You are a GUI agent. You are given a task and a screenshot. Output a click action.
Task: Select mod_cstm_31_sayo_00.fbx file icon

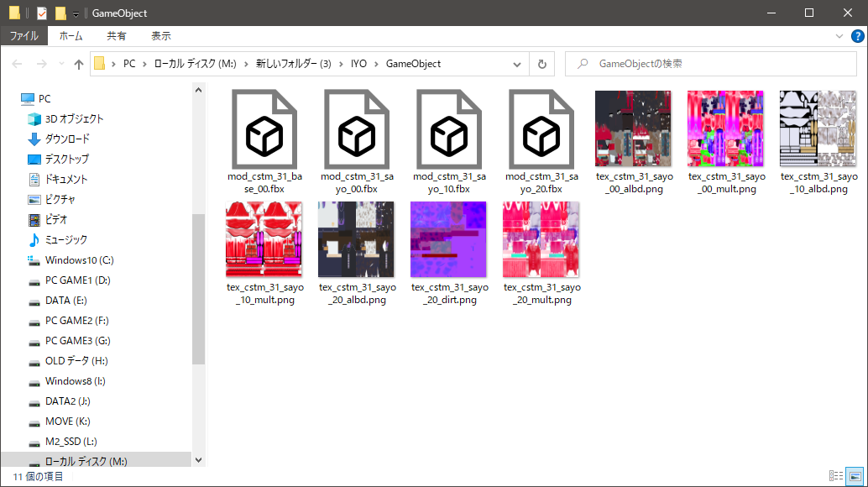tap(357, 129)
